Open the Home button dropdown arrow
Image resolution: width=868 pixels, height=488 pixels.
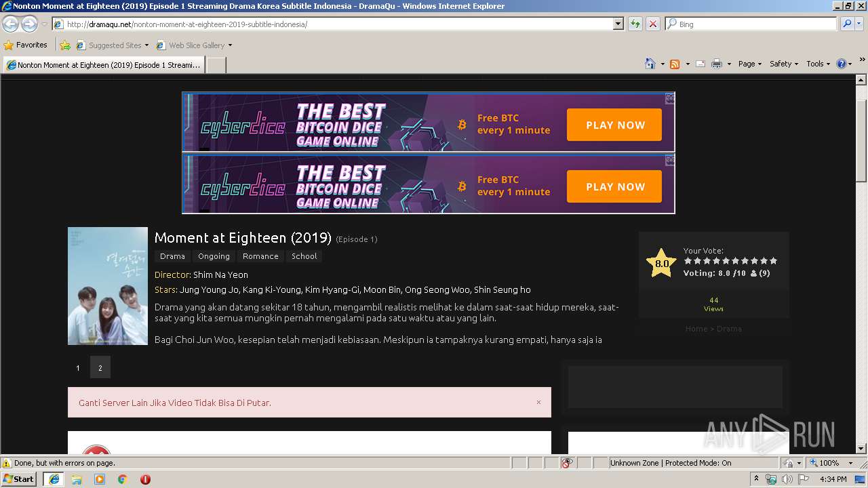click(x=663, y=64)
